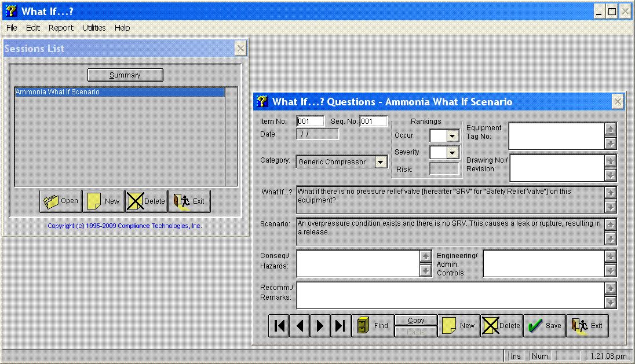Click the Ins status bar indicator
635x364 pixels.
pyautogui.click(x=516, y=356)
